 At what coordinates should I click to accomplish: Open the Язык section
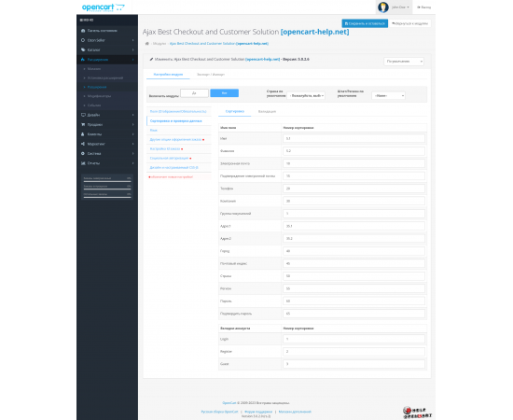(179, 131)
